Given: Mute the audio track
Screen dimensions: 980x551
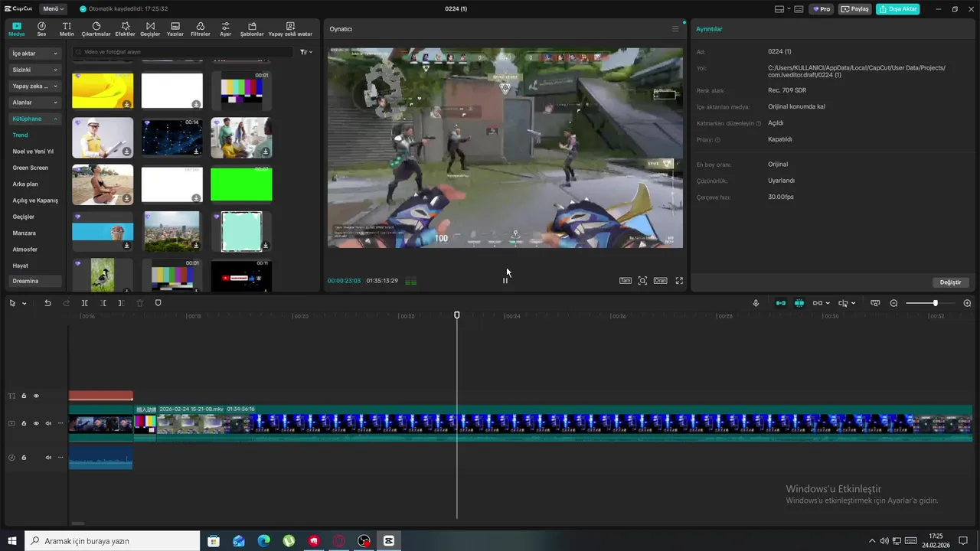Looking at the screenshot, I should (x=48, y=458).
